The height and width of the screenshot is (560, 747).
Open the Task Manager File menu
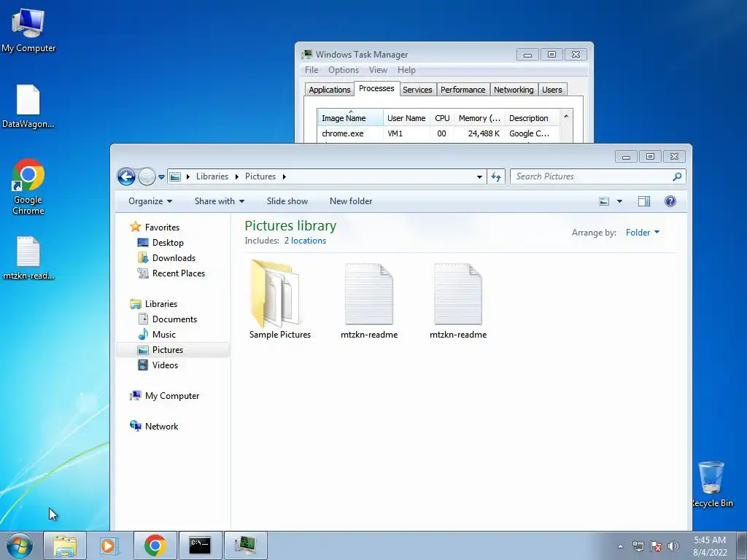pyautogui.click(x=311, y=70)
